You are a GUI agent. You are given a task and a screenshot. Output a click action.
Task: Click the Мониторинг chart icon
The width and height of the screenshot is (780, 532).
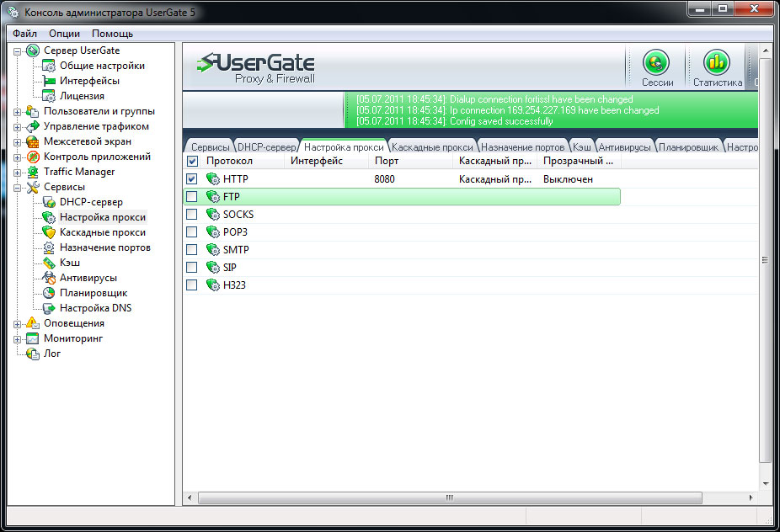click(33, 338)
